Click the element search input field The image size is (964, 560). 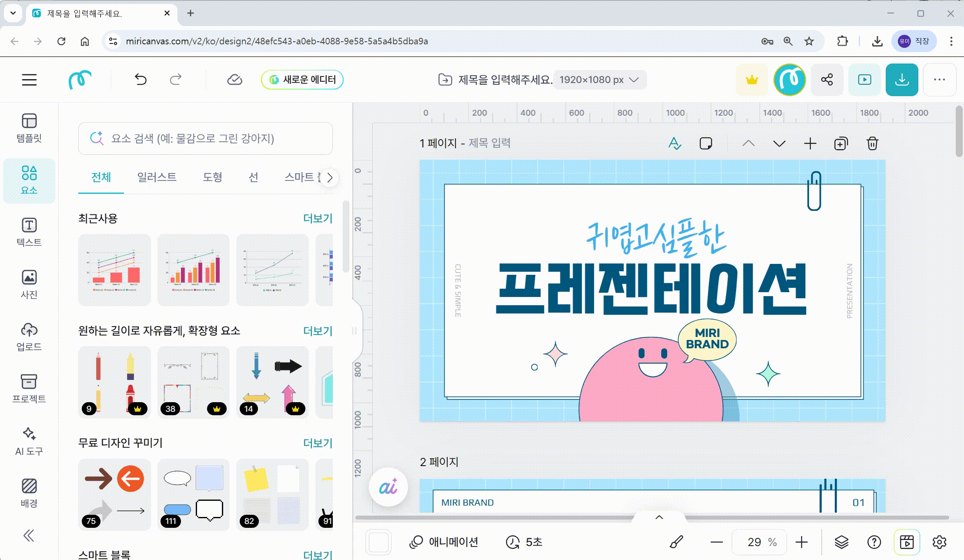tap(205, 139)
